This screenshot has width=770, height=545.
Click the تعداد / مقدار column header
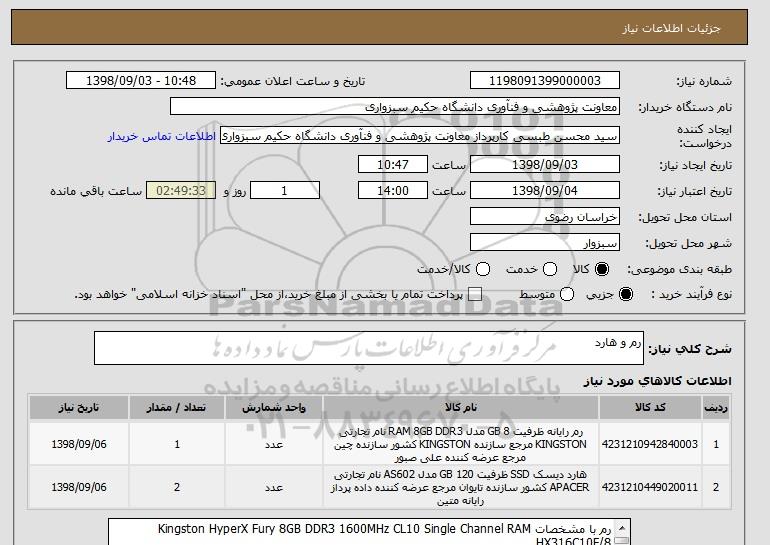(x=177, y=408)
